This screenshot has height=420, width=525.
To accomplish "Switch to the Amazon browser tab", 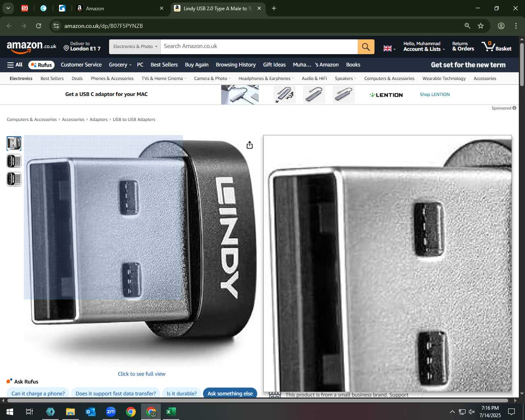I will pos(120,8).
